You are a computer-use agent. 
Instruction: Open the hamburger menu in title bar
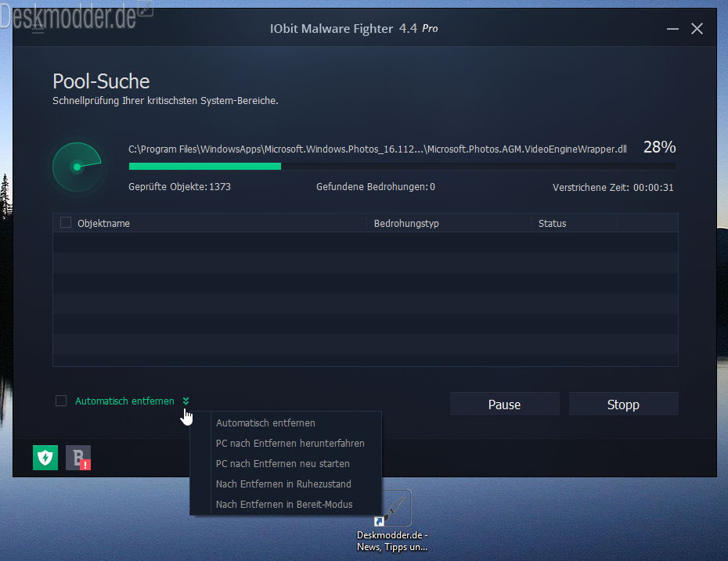pyautogui.click(x=38, y=29)
